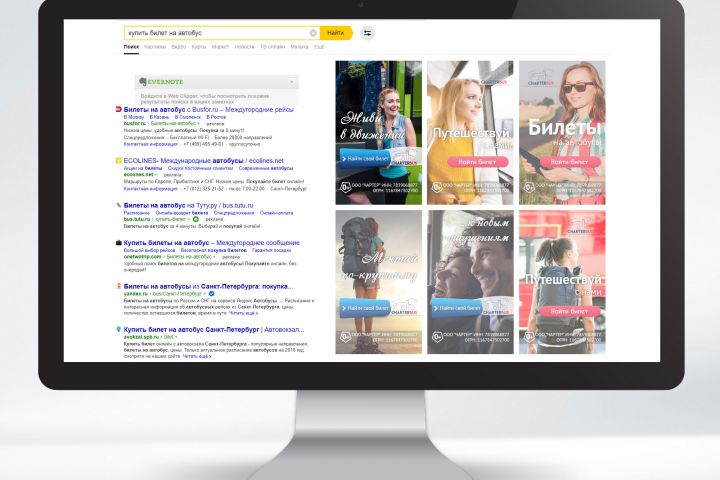The image size is (720, 480).
Task: Click the Yandex bus result favicon
Action: [118, 286]
